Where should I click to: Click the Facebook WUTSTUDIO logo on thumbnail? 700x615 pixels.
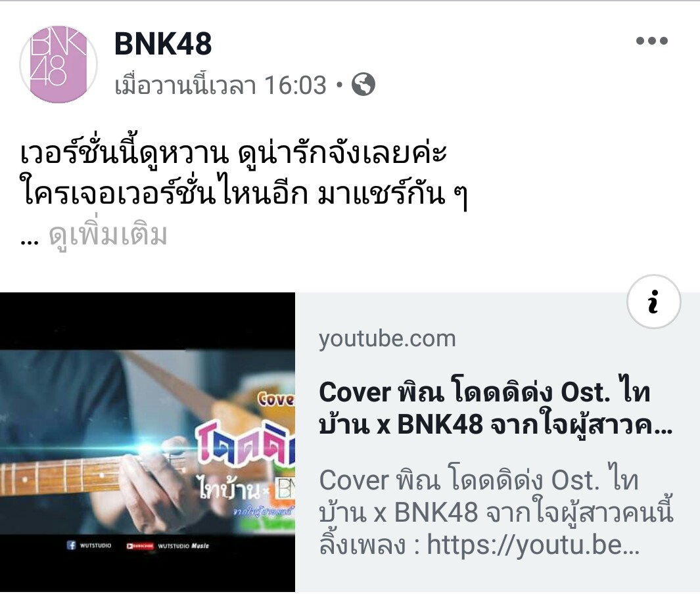(89, 545)
